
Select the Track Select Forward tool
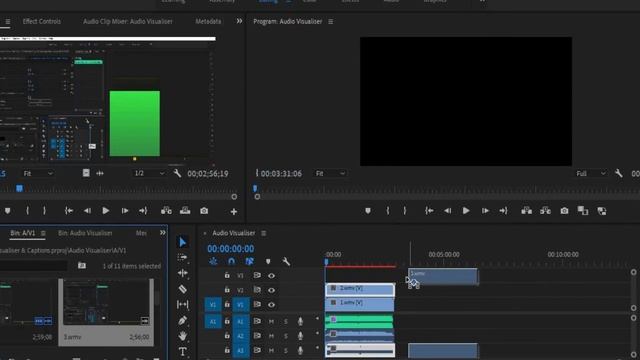(182, 258)
